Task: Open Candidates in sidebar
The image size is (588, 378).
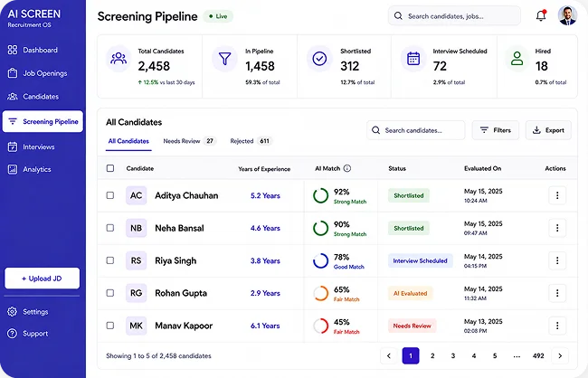Action: [x=33, y=97]
